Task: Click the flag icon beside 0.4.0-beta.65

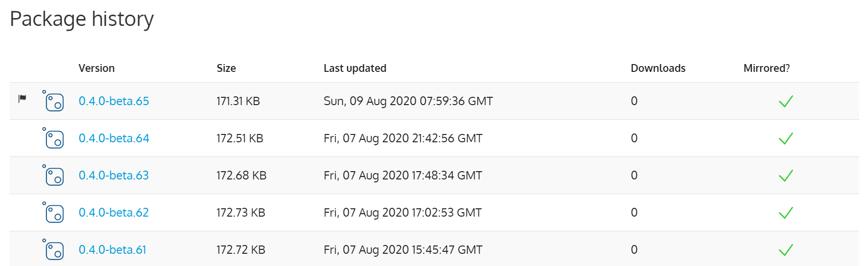Action: [x=22, y=98]
